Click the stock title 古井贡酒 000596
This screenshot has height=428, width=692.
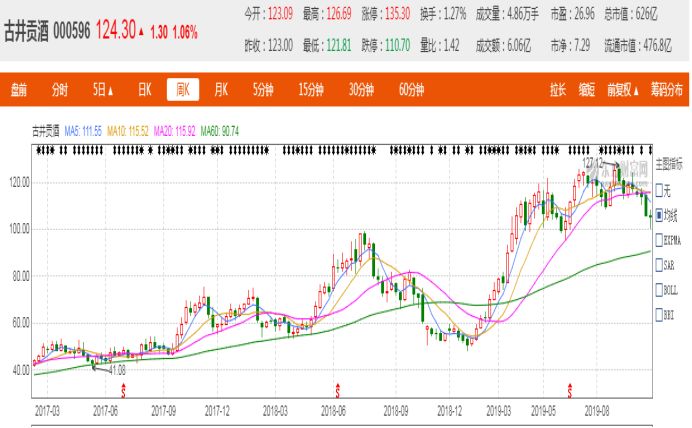coord(47,32)
